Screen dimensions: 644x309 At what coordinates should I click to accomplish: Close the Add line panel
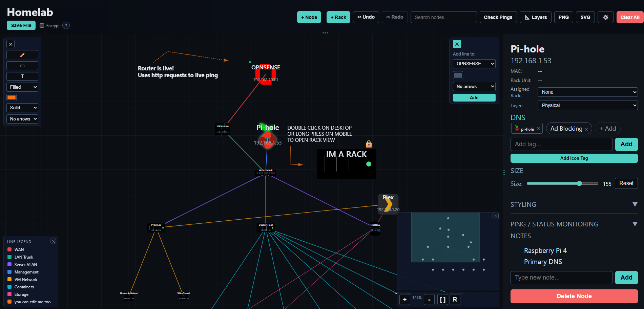457,44
